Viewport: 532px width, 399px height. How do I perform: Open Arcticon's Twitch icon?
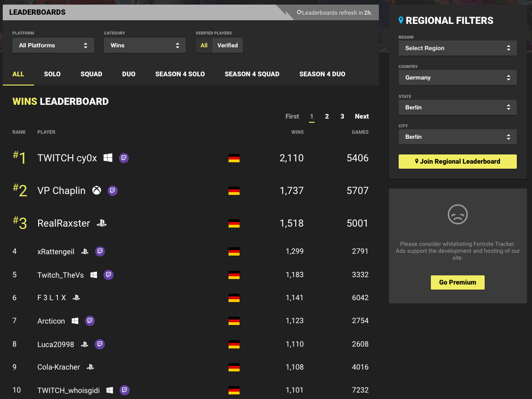90,321
